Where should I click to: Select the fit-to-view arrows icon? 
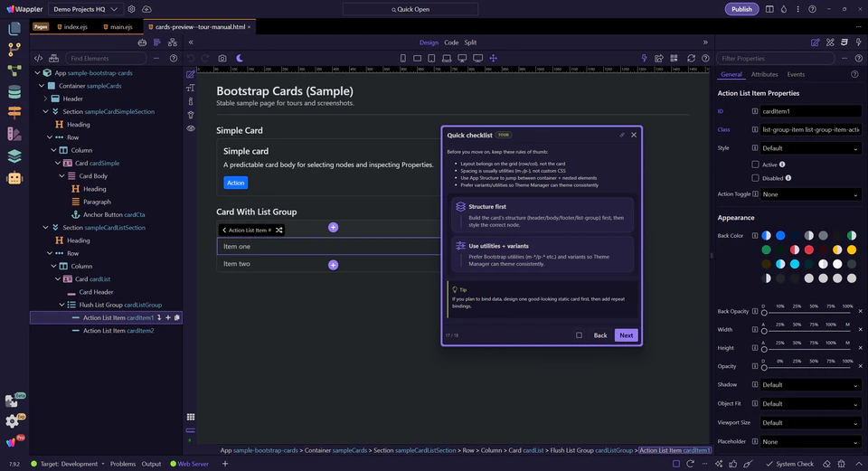[494, 58]
